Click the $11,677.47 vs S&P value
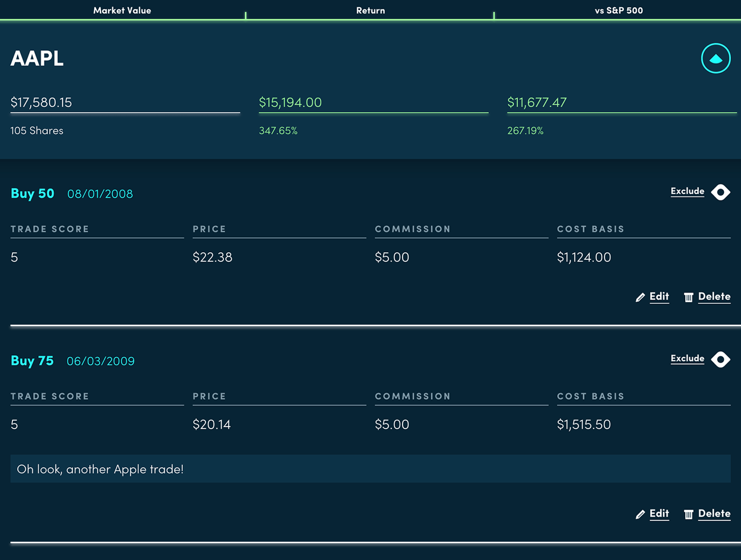Viewport: 741px width, 560px height. click(537, 102)
